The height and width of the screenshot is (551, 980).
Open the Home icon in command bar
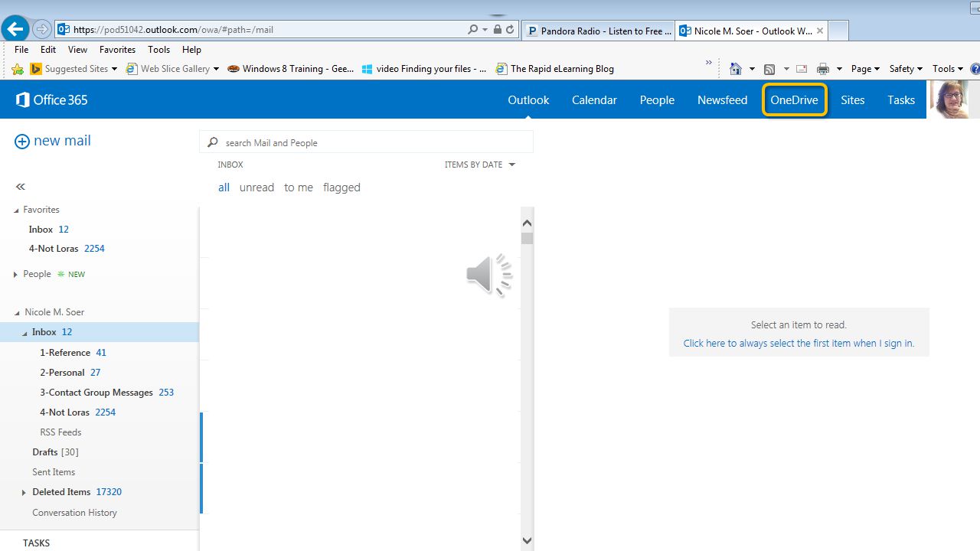coord(736,69)
